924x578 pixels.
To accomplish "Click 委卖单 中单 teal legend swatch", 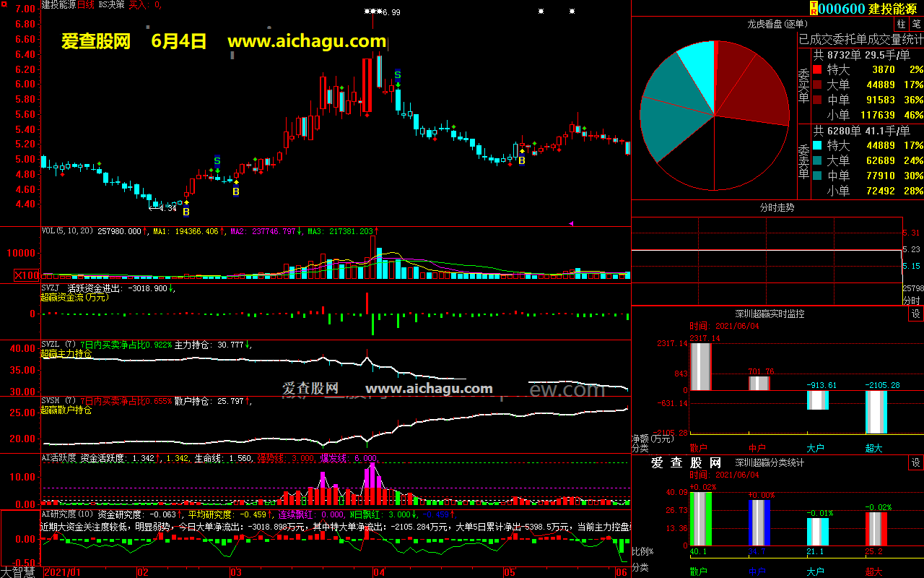I will click(817, 176).
